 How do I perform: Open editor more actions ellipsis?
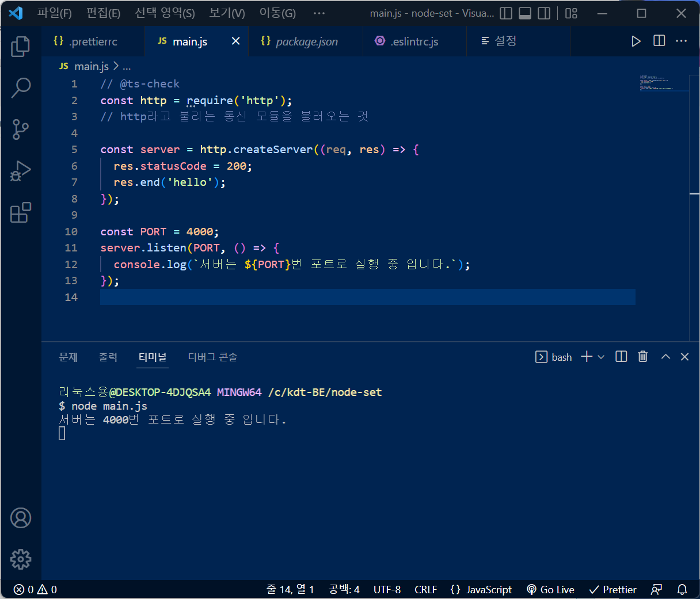pyautogui.click(x=682, y=41)
